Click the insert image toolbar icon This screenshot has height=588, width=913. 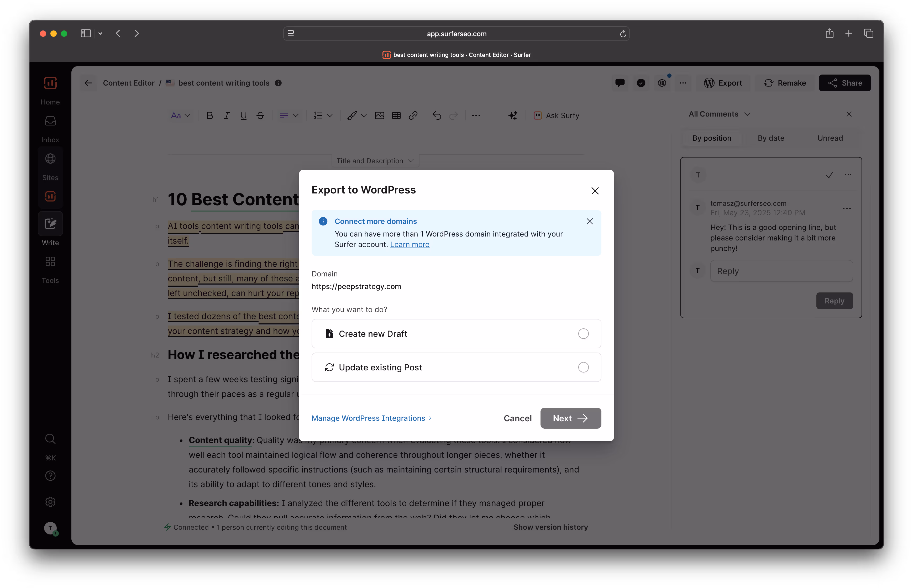(379, 115)
